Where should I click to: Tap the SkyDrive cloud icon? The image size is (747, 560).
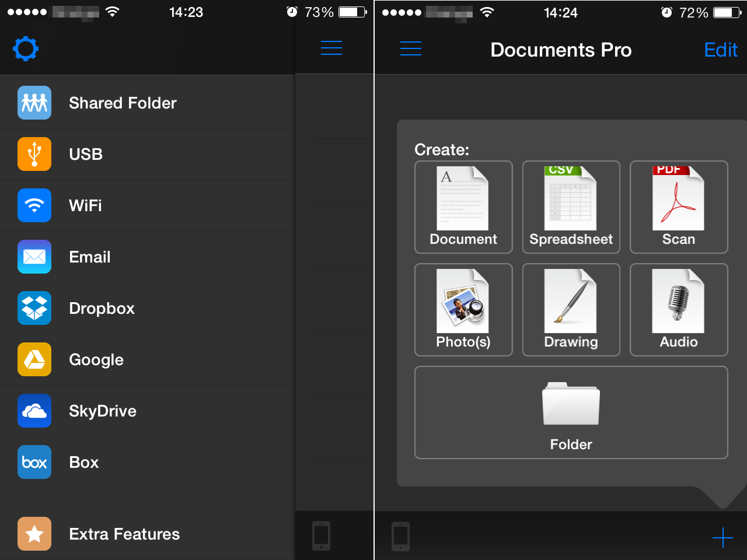point(34,411)
